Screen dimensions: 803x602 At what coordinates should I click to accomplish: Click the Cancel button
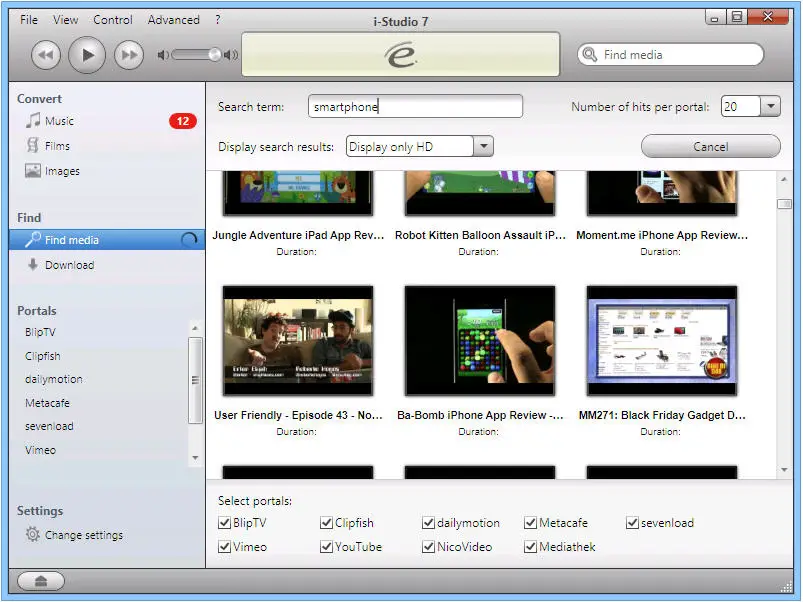710,147
